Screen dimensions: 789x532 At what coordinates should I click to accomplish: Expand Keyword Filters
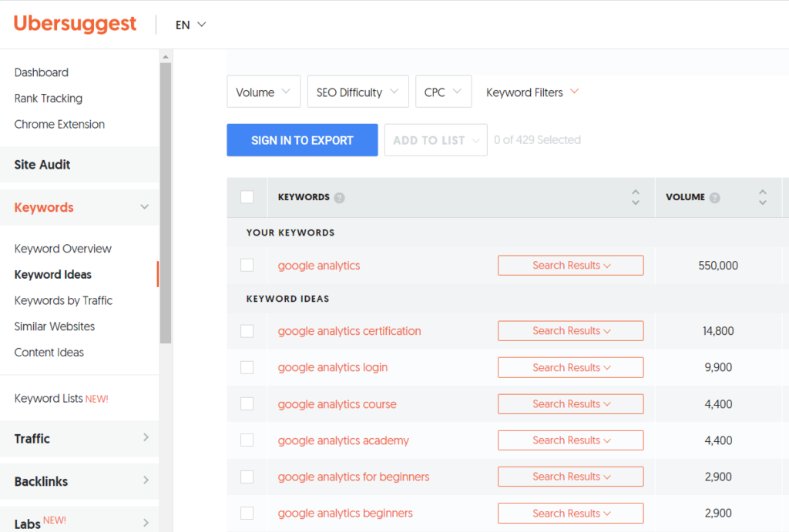coord(532,92)
